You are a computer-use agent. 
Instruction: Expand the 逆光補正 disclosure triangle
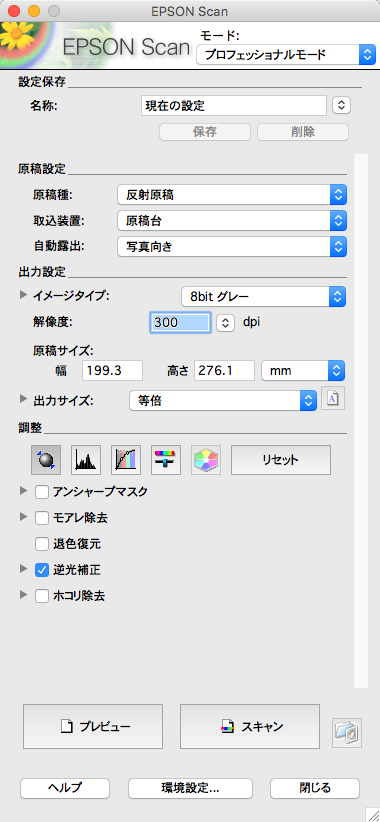click(23, 568)
